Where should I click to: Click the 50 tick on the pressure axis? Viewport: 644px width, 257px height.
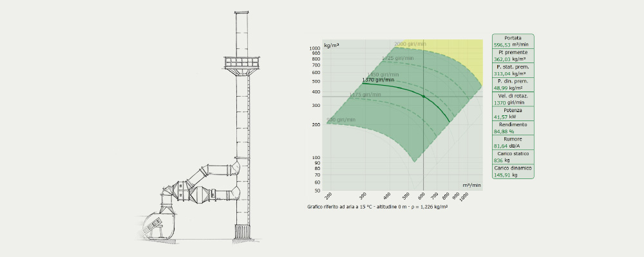coord(317,191)
